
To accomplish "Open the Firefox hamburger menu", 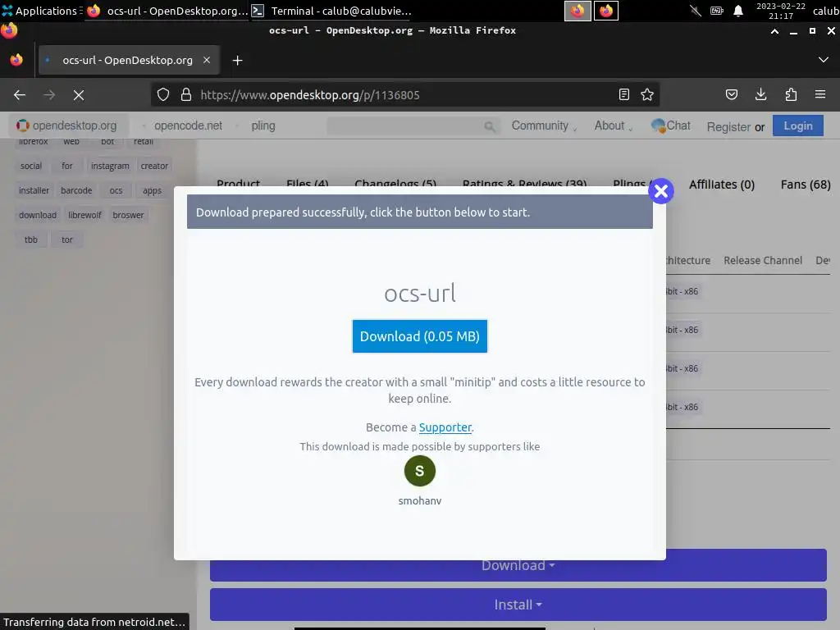I will (820, 95).
